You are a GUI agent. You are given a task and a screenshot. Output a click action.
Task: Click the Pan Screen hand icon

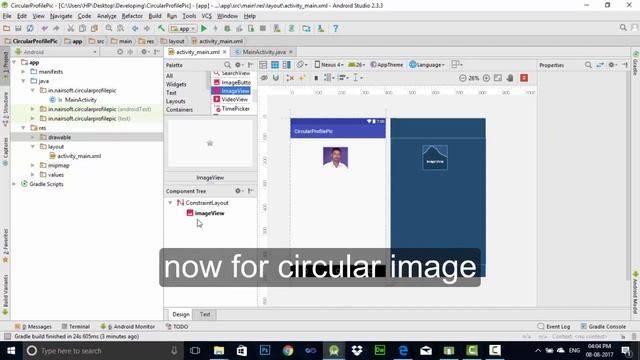pyautogui.click(x=510, y=78)
